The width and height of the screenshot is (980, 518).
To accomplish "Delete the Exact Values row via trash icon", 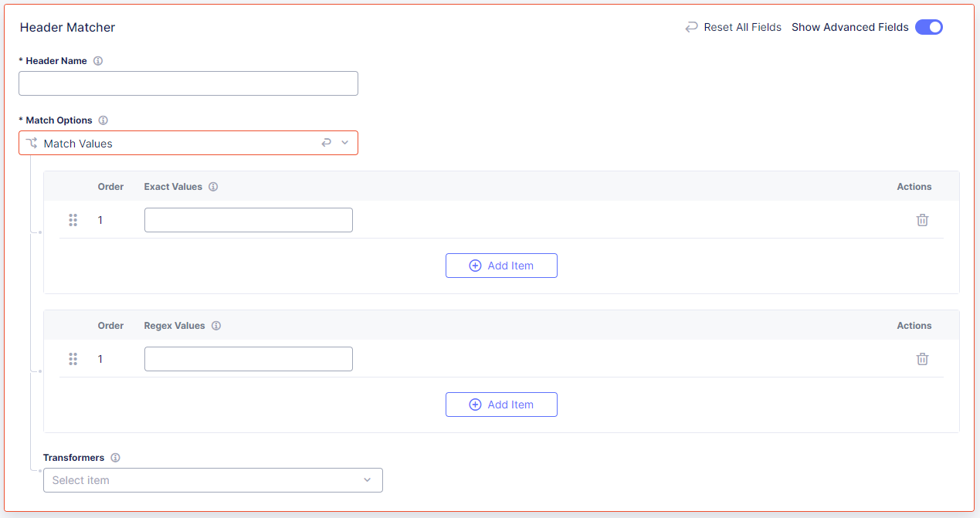I will tap(922, 219).
